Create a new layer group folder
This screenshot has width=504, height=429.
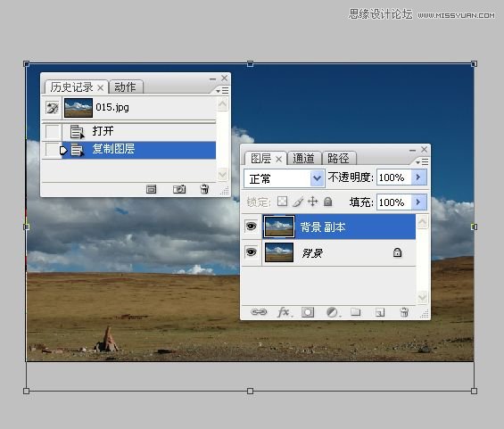356,311
